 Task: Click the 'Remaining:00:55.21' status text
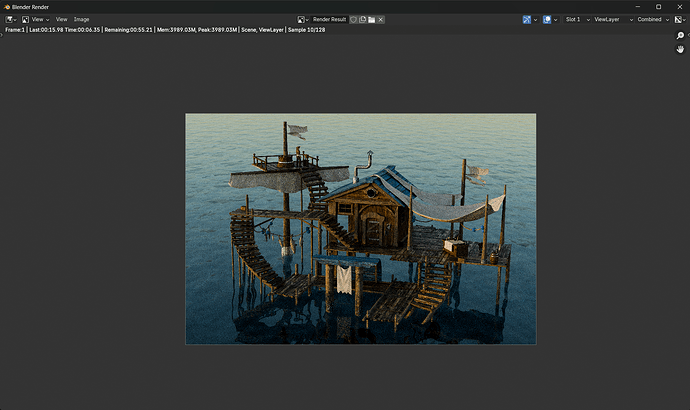coord(128,30)
